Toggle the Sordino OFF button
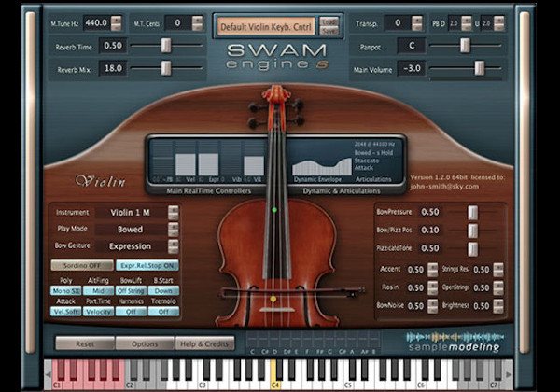The image size is (560, 392). pos(82,265)
